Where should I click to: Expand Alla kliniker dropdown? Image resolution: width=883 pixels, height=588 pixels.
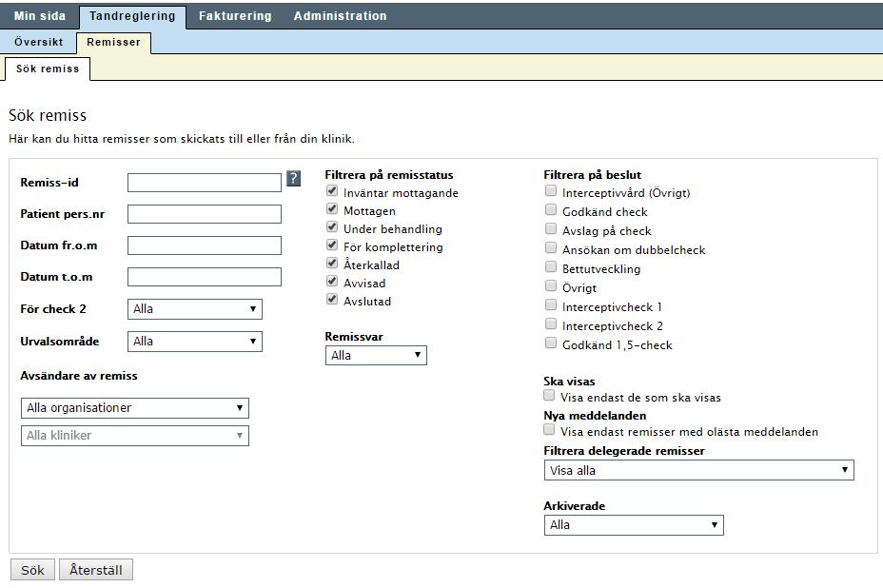pos(134,436)
